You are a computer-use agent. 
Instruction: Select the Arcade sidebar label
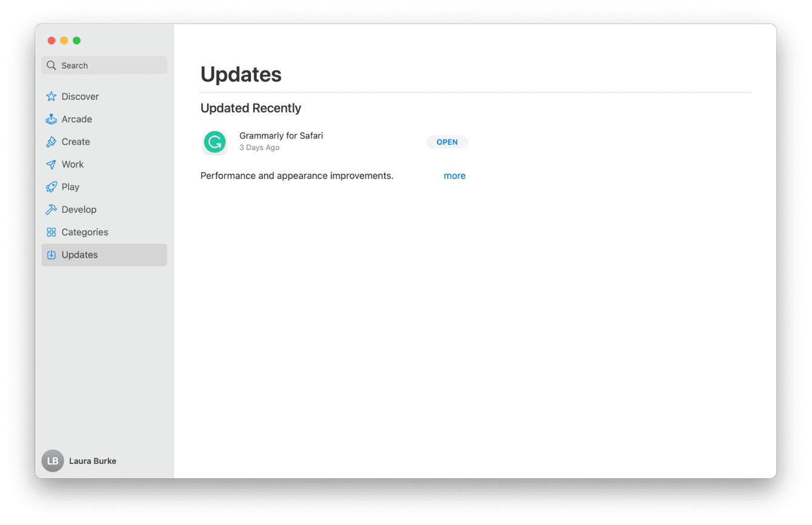tap(77, 119)
